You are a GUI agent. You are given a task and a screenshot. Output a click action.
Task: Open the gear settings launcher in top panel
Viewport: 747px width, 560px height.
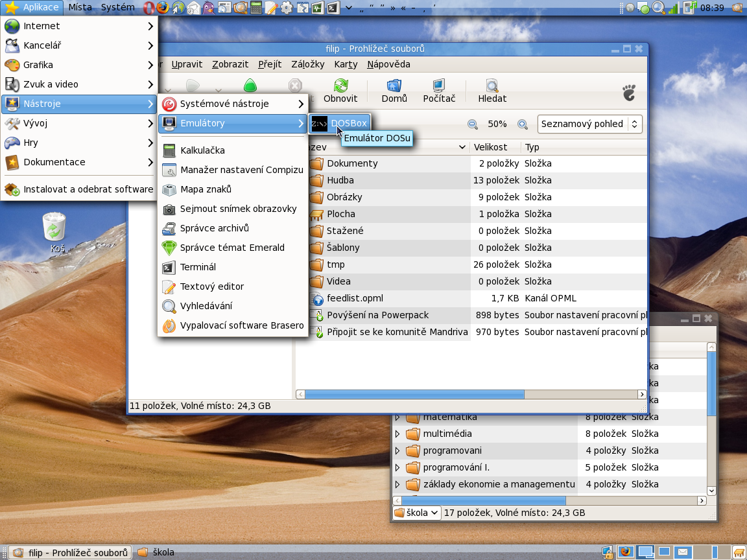pos(287,8)
